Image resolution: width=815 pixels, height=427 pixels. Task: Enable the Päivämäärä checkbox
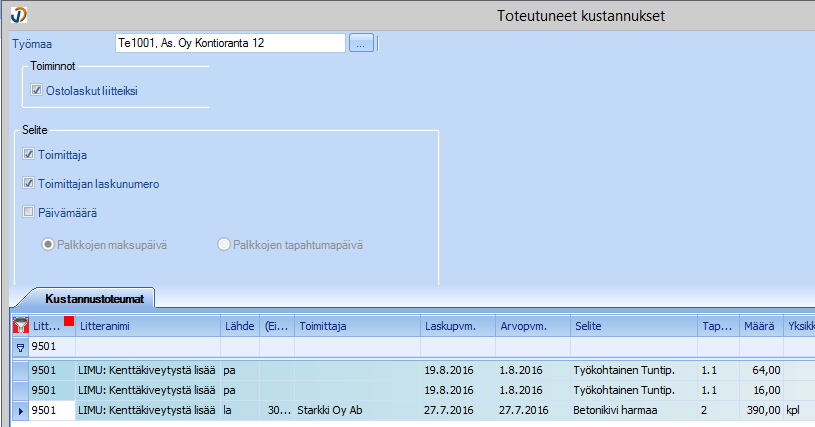point(30,212)
